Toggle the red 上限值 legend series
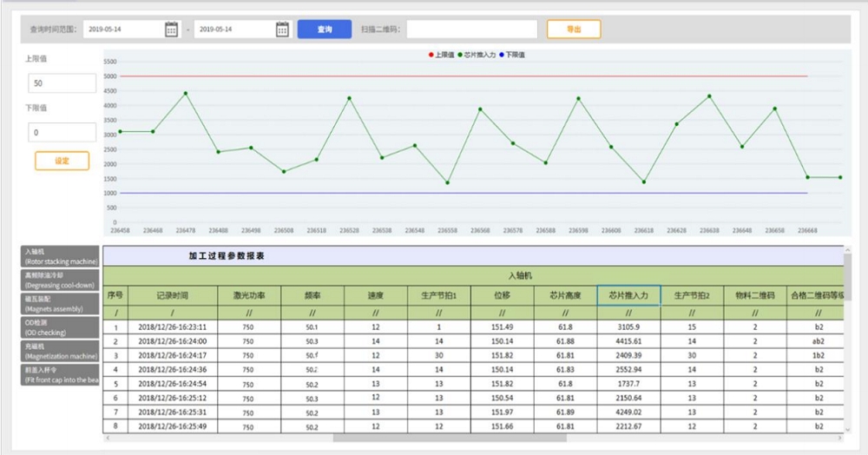The width and height of the screenshot is (868, 455). 441,55
